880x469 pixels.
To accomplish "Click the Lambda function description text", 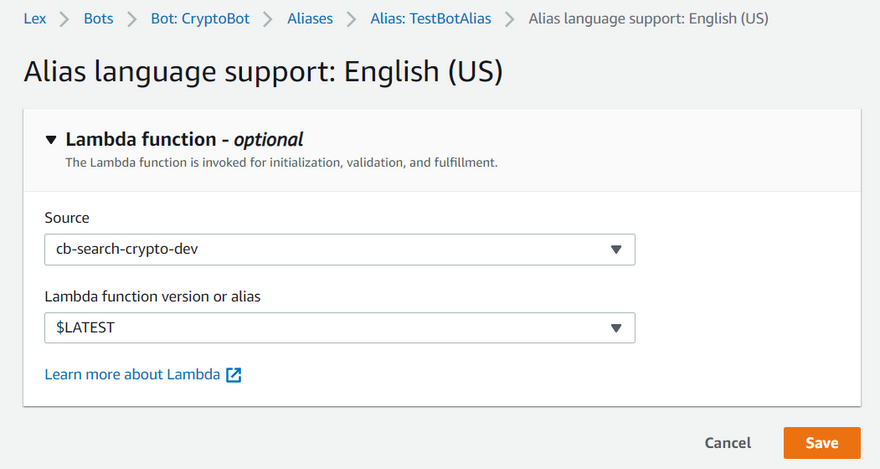I will pos(281,162).
